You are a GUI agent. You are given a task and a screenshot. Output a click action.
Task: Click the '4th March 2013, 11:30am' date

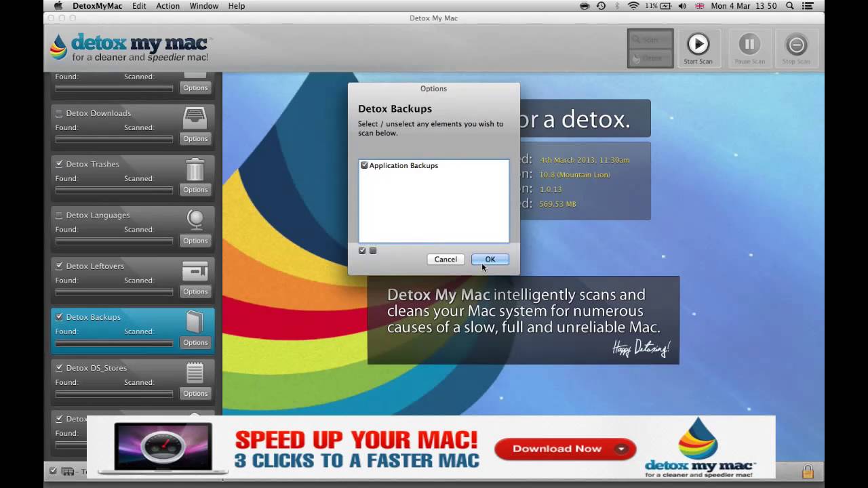585,160
